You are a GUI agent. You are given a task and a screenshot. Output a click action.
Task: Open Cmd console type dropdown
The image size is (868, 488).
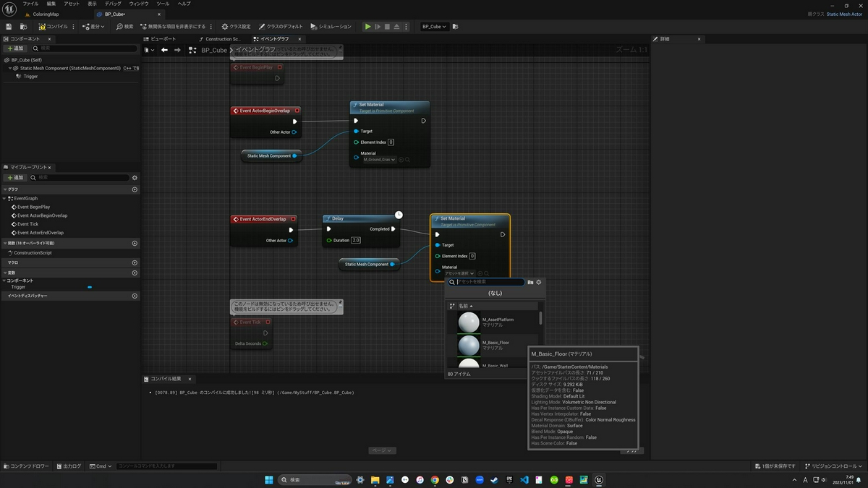[101, 466]
